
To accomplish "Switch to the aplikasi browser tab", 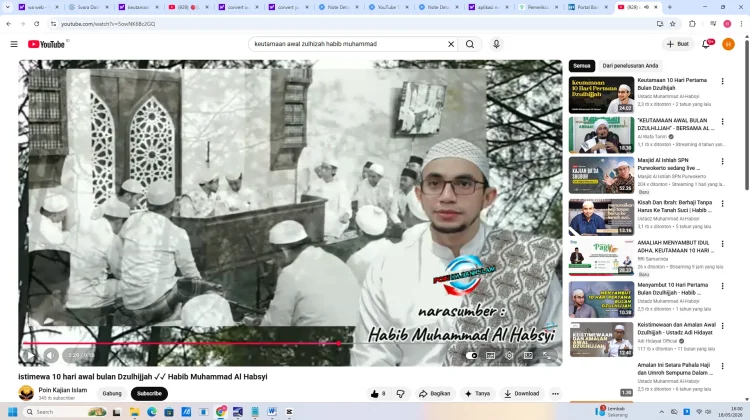I will tap(489, 7).
